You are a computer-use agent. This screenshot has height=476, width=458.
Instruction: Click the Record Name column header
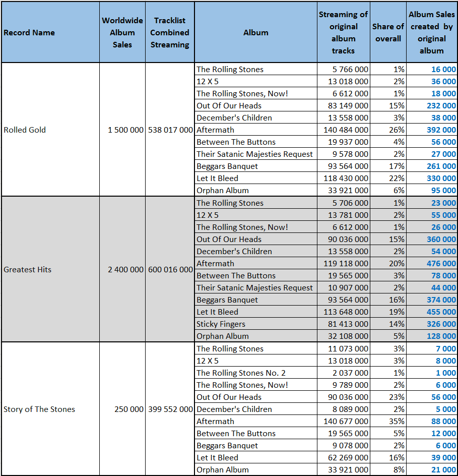click(x=50, y=32)
